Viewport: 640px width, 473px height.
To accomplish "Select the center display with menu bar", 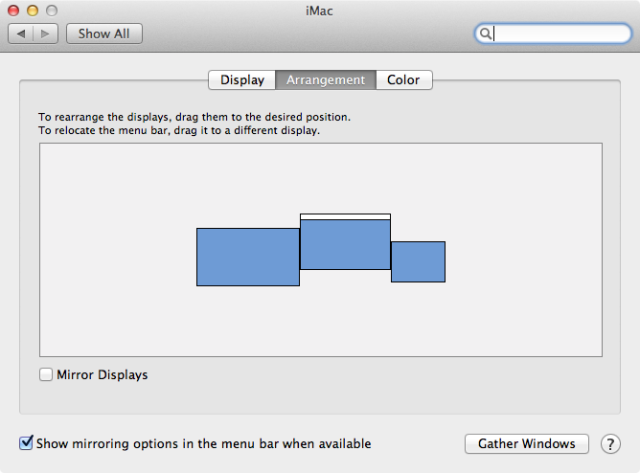I will (x=345, y=242).
